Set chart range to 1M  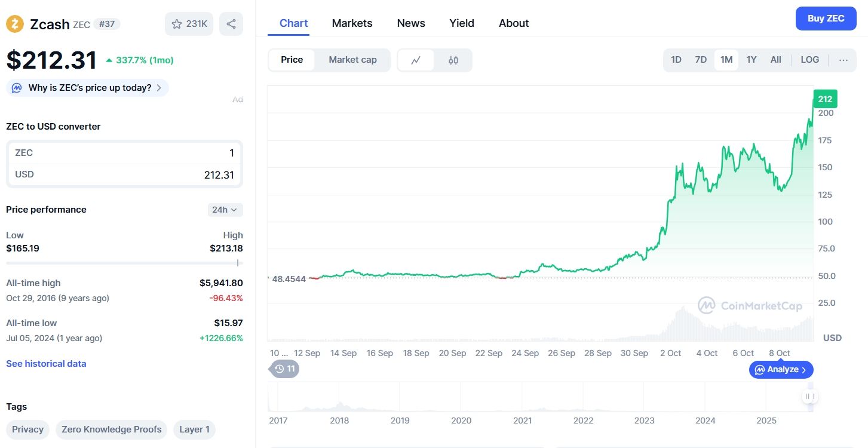click(x=726, y=60)
